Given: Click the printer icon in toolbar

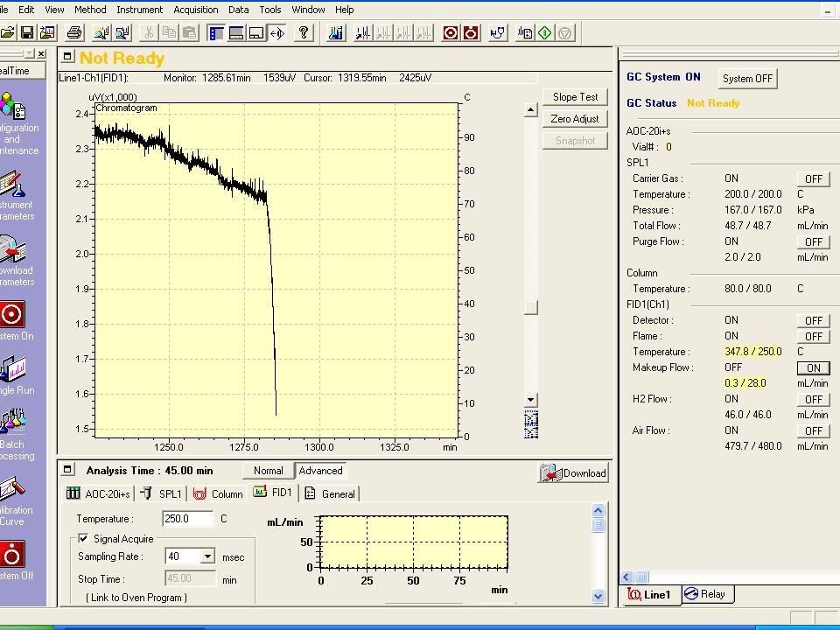Looking at the screenshot, I should click(x=74, y=33).
